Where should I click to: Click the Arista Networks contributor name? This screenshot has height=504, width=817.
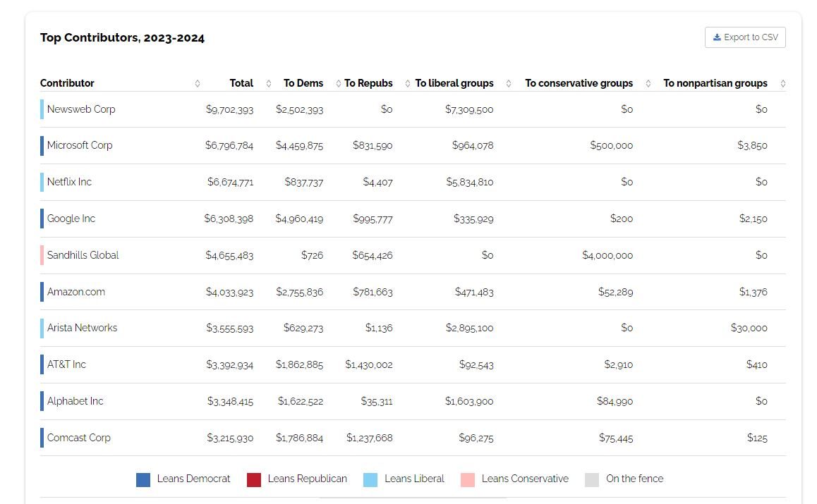click(82, 328)
